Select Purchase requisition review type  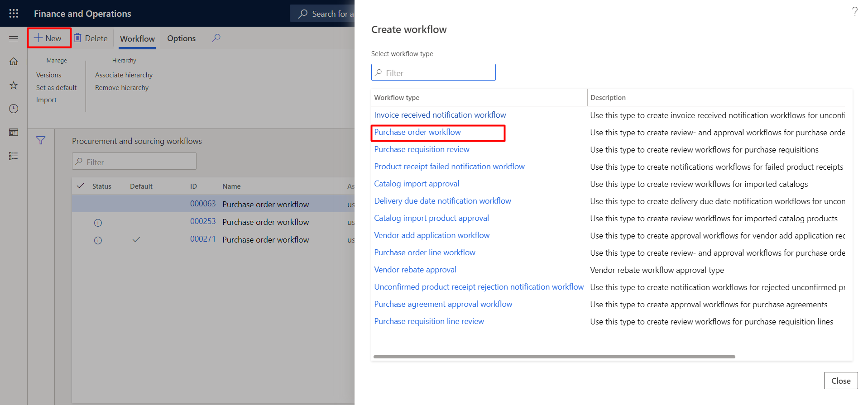(422, 149)
